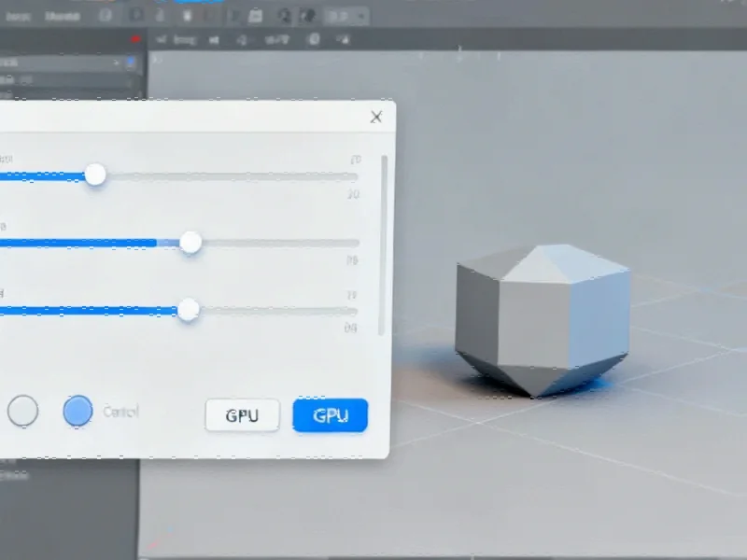This screenshot has height=560, width=747.
Task: Select the gray 3D polyhedron in the viewport
Action: coord(542,319)
